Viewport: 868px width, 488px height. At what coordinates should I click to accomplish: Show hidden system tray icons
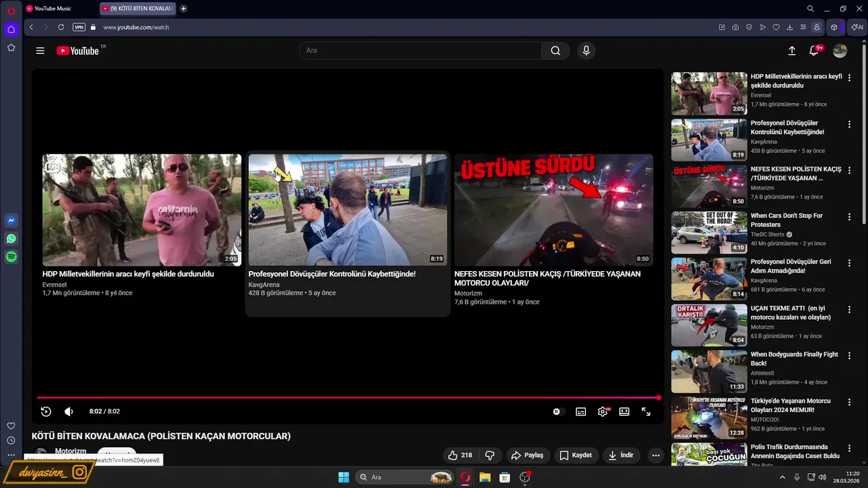[783, 477]
